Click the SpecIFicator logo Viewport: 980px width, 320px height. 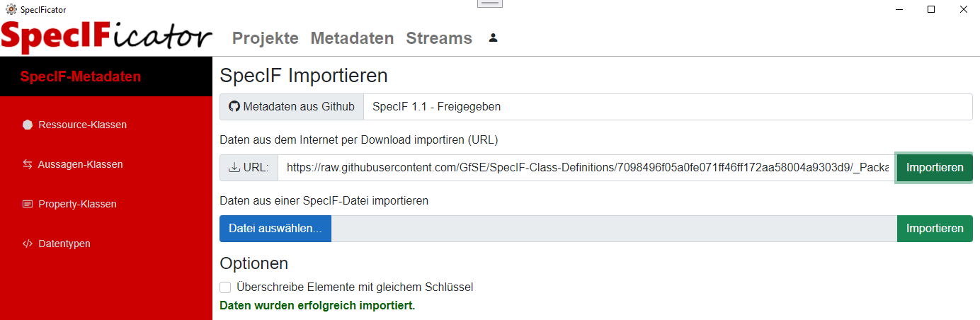107,36
